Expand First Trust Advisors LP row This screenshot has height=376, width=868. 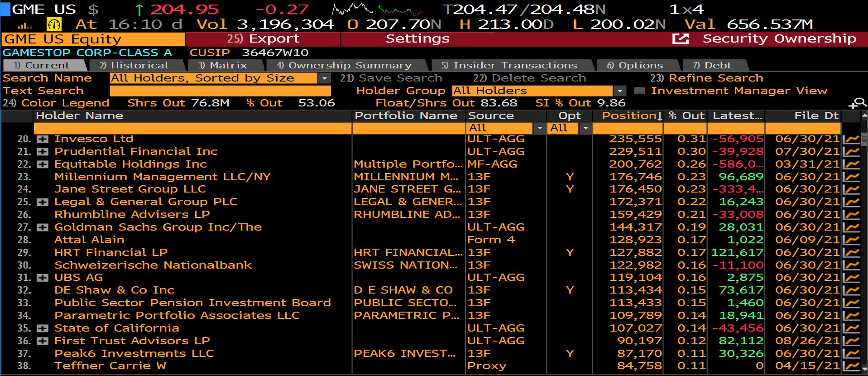[x=43, y=341]
